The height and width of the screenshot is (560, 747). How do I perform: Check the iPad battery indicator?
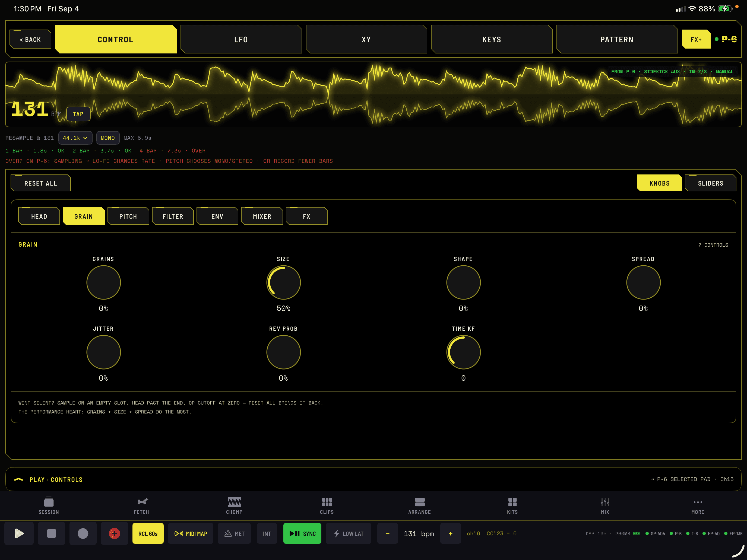point(725,9)
